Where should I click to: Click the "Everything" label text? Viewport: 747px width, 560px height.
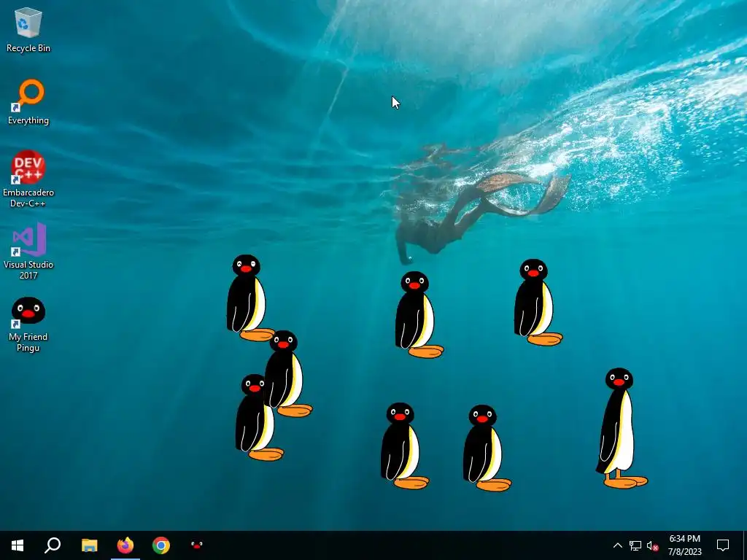(x=28, y=120)
